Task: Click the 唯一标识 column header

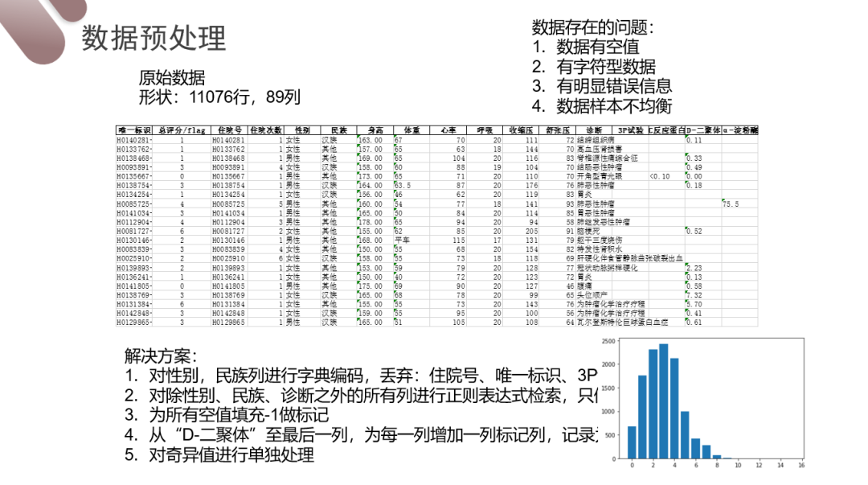Action: click(134, 130)
